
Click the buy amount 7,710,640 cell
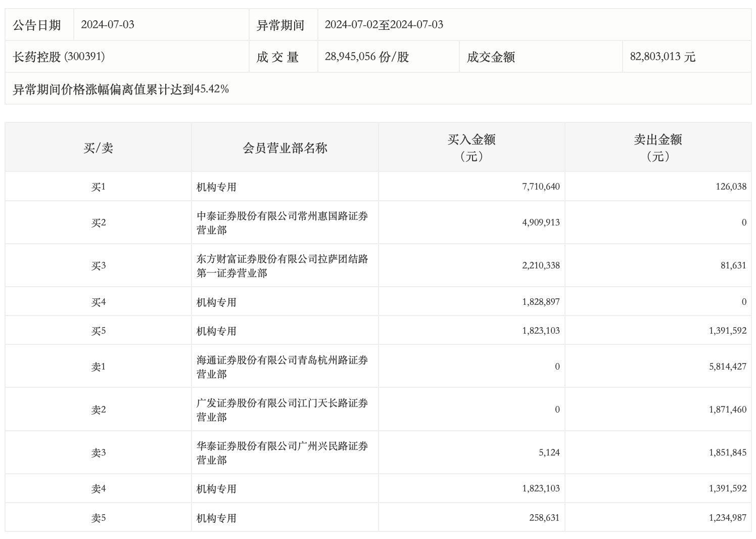pyautogui.click(x=541, y=187)
